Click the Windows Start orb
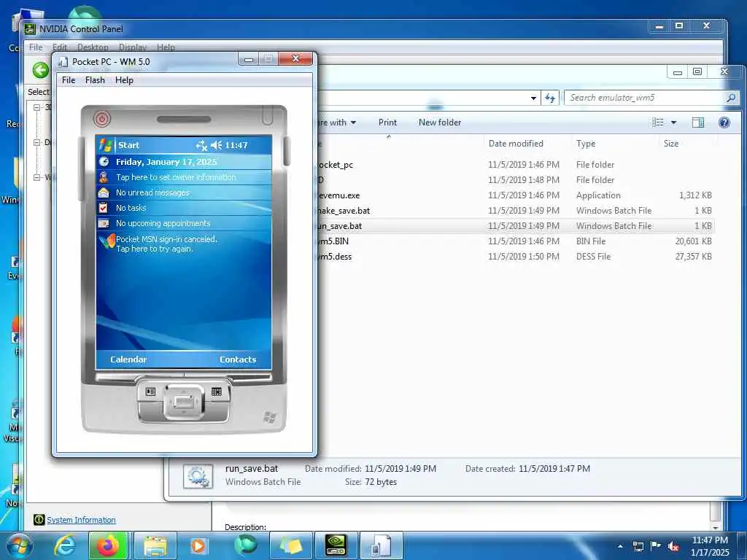This screenshot has width=747, height=560. pyautogui.click(x=20, y=545)
